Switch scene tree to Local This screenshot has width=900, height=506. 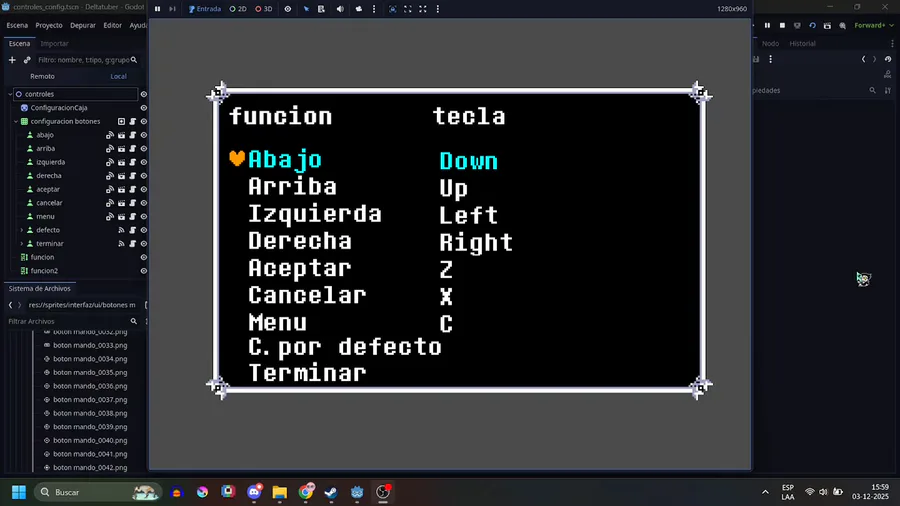pyautogui.click(x=118, y=76)
